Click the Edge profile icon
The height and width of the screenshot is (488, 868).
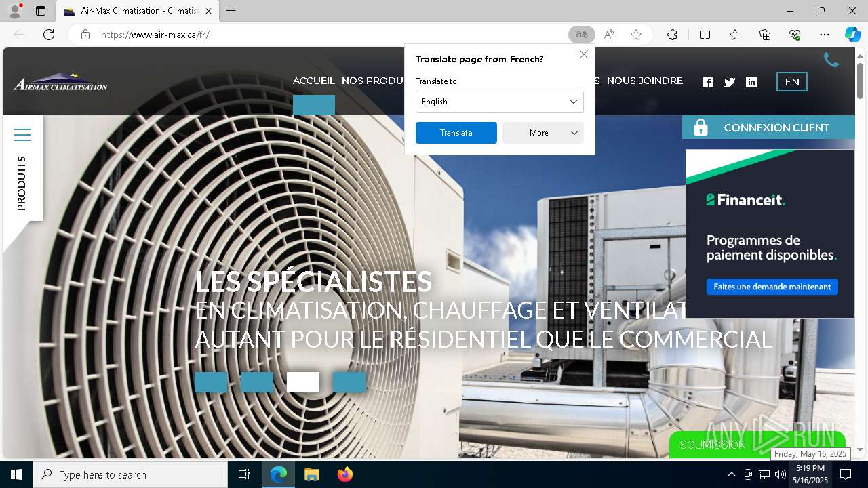click(x=15, y=11)
